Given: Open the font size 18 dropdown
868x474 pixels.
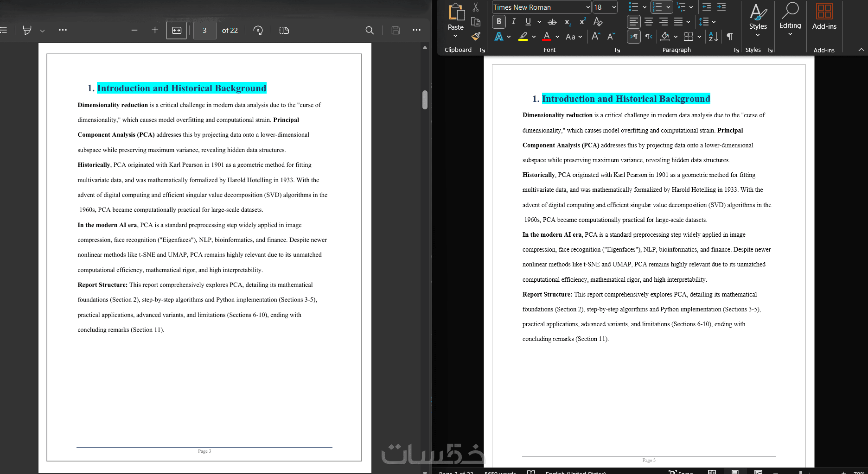Looking at the screenshot, I should (614, 7).
